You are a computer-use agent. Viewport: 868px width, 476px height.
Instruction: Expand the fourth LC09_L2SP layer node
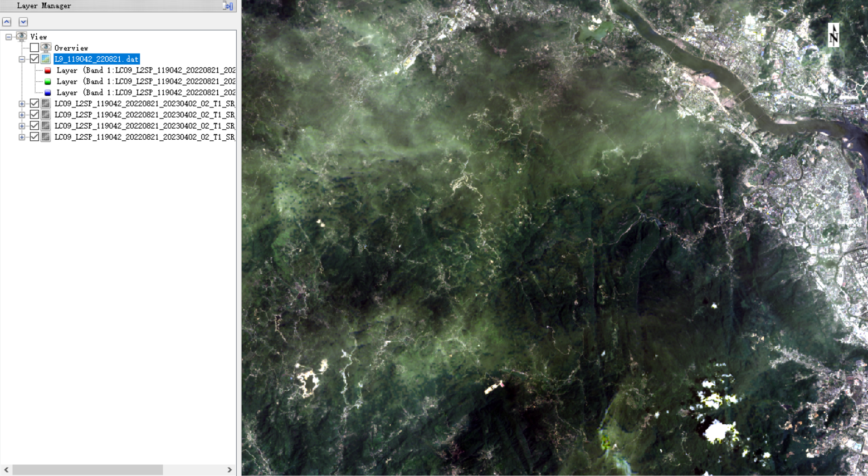click(x=22, y=137)
